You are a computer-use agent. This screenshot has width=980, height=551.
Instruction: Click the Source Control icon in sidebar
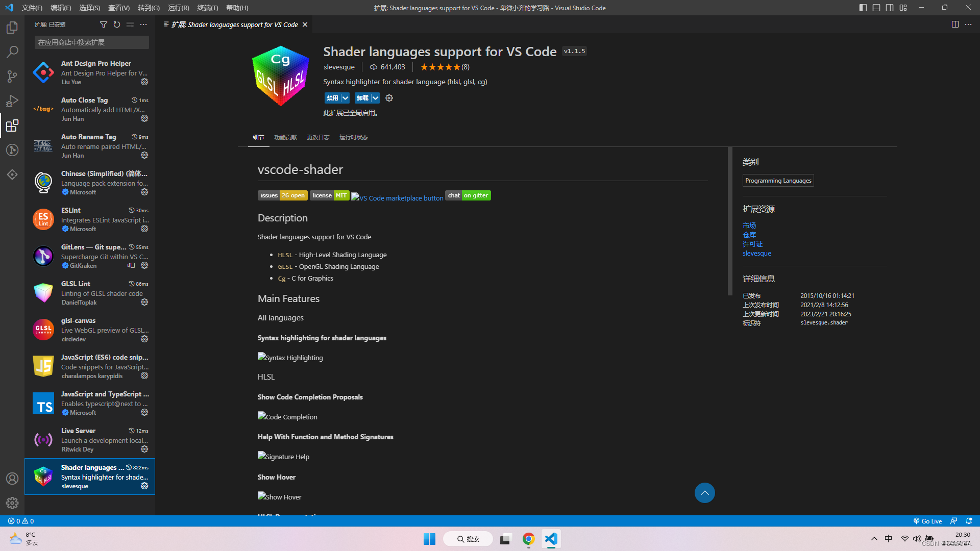[12, 76]
